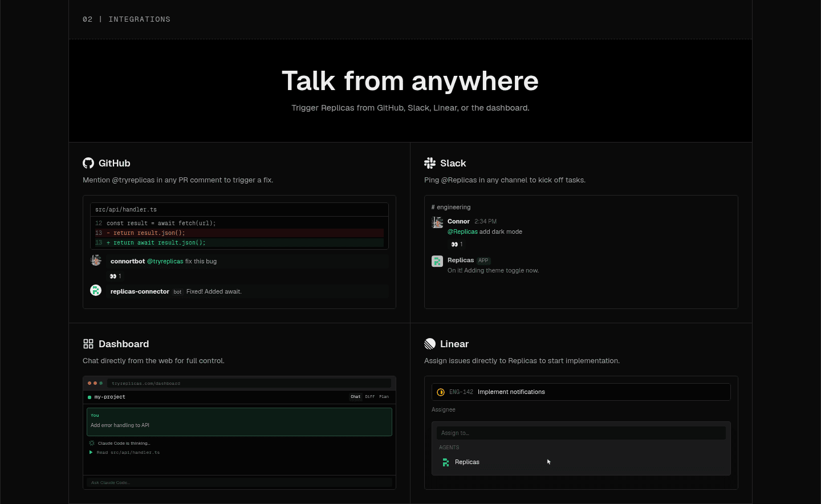
Task: Click 'Mention @tryreplicas in any PR comment' description
Action: (178, 180)
